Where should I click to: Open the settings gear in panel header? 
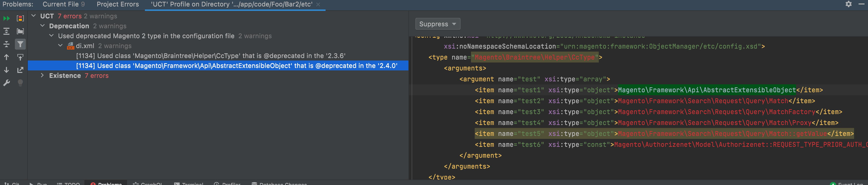[848, 4]
